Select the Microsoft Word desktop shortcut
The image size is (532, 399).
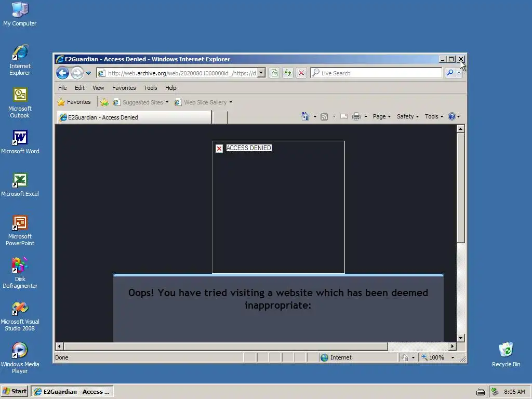click(x=20, y=142)
